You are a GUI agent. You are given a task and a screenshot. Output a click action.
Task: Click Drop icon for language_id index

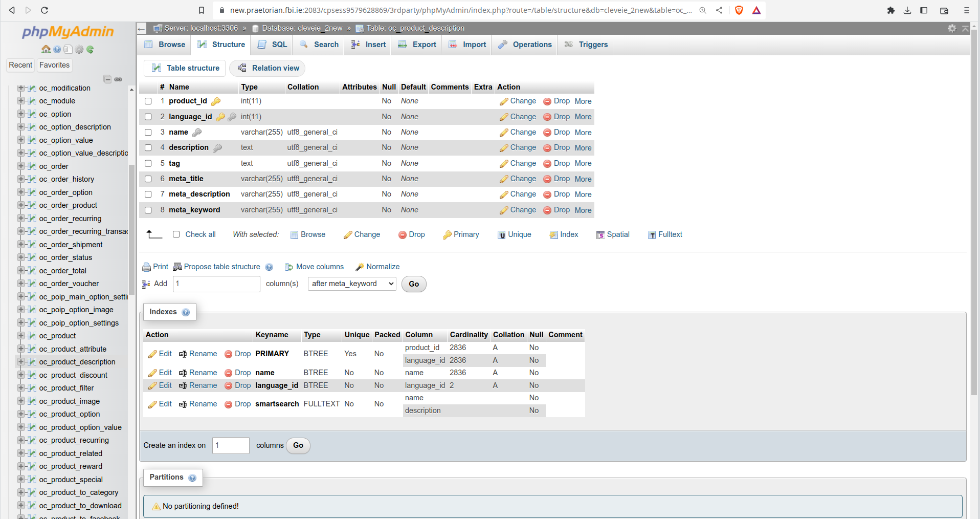(229, 386)
